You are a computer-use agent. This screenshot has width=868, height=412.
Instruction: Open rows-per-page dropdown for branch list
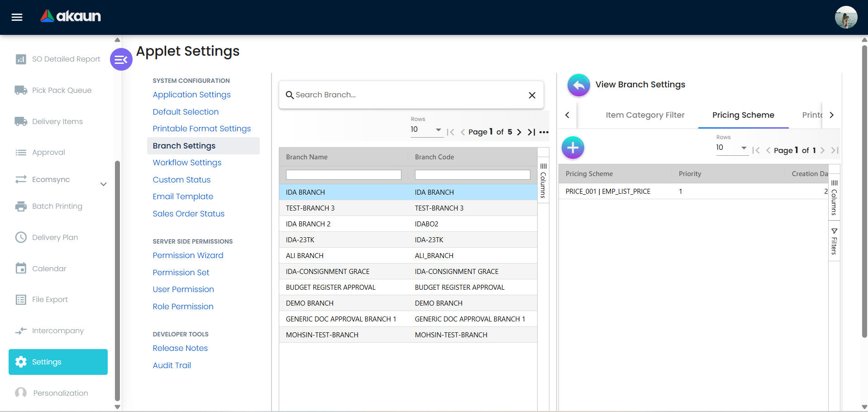pyautogui.click(x=426, y=130)
